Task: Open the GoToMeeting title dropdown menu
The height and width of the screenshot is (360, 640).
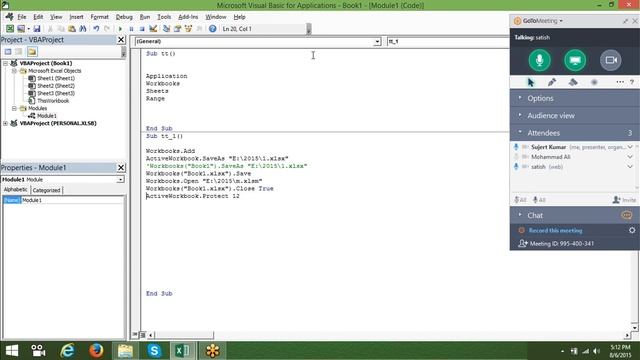Action: coord(561,21)
